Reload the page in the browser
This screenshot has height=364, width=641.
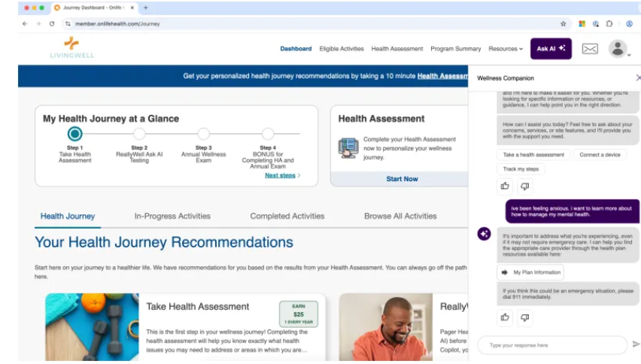pyautogui.click(x=52, y=23)
